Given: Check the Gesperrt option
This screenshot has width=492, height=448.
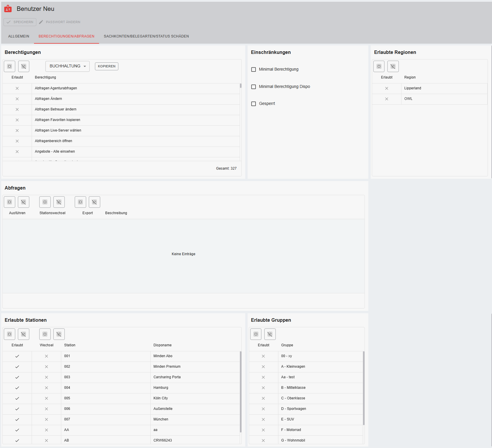Looking at the screenshot, I should (x=254, y=104).
